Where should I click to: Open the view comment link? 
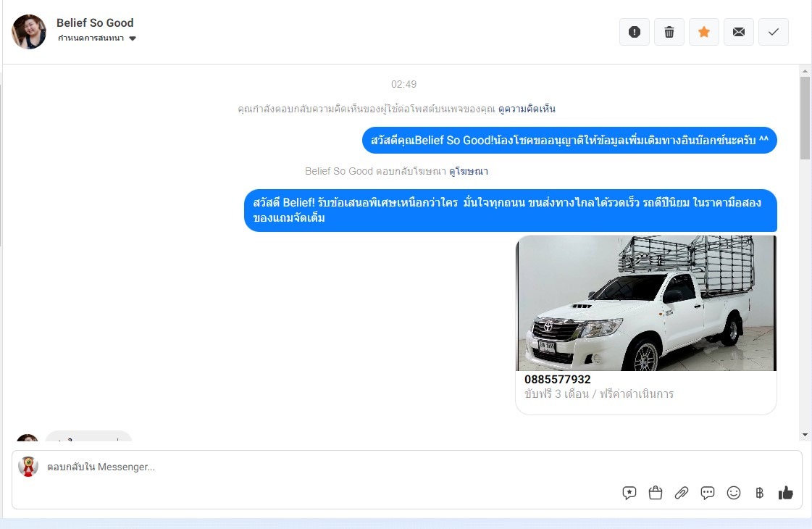pos(527,109)
